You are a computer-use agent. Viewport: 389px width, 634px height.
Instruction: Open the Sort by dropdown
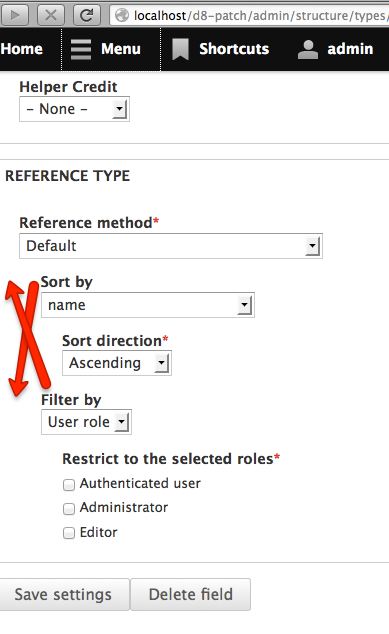(x=148, y=305)
